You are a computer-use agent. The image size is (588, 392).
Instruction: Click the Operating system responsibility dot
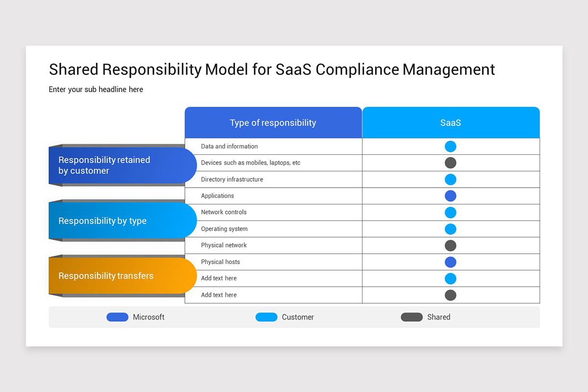coord(450,229)
